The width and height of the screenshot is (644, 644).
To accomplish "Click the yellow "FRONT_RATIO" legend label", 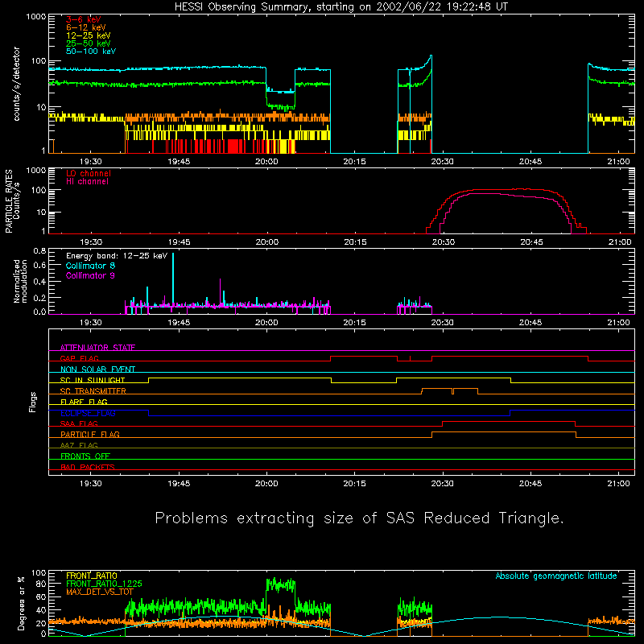I will (x=92, y=576).
